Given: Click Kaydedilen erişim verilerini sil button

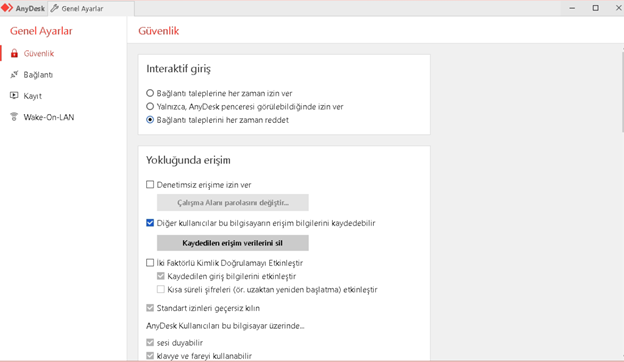Looking at the screenshot, I should pyautogui.click(x=232, y=243).
